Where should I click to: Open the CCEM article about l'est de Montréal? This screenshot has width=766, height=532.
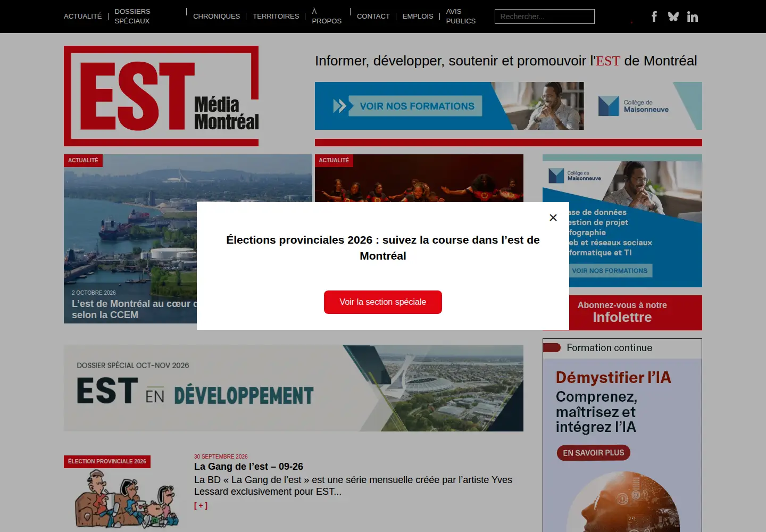coord(133,309)
